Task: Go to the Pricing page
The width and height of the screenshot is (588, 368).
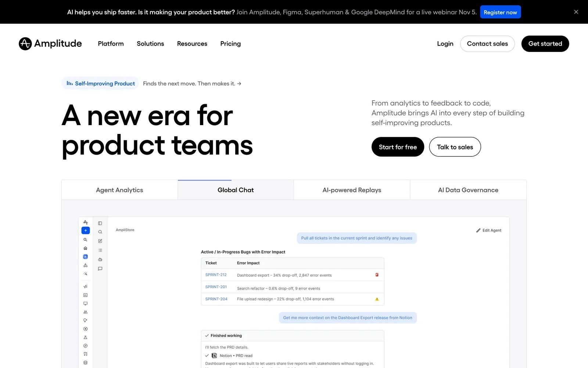Action: coord(230,44)
